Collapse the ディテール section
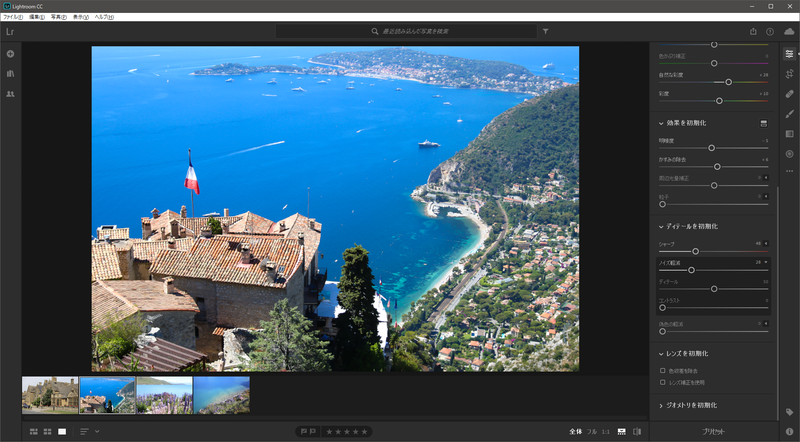This screenshot has width=800, height=442. [x=661, y=227]
